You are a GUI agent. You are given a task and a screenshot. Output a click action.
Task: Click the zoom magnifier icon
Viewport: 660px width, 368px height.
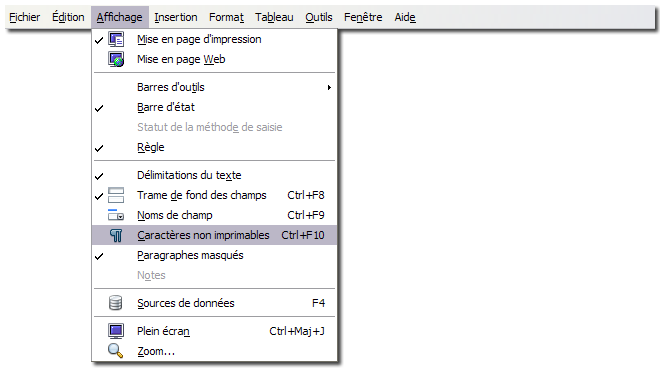(115, 351)
